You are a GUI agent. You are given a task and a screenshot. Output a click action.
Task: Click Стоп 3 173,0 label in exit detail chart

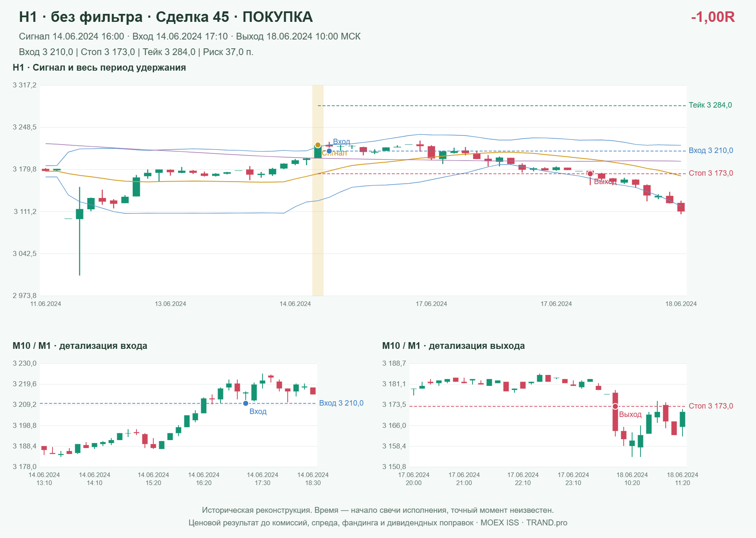(711, 406)
